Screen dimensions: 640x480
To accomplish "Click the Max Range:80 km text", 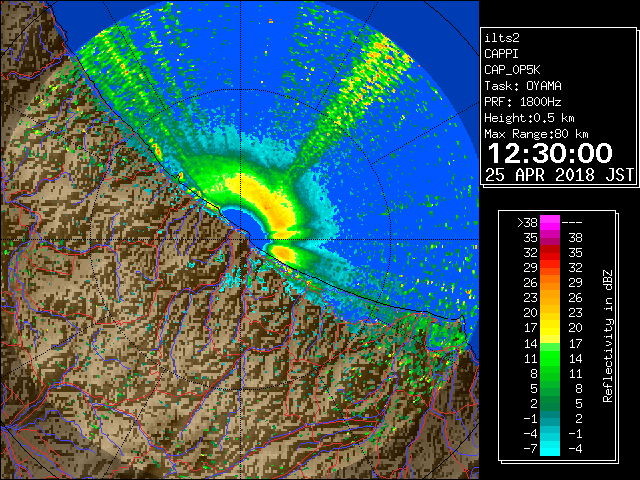I will click(536, 134).
